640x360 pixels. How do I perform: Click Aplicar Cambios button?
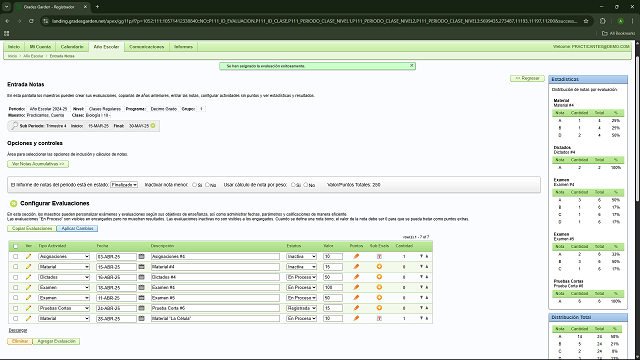[x=77, y=229]
